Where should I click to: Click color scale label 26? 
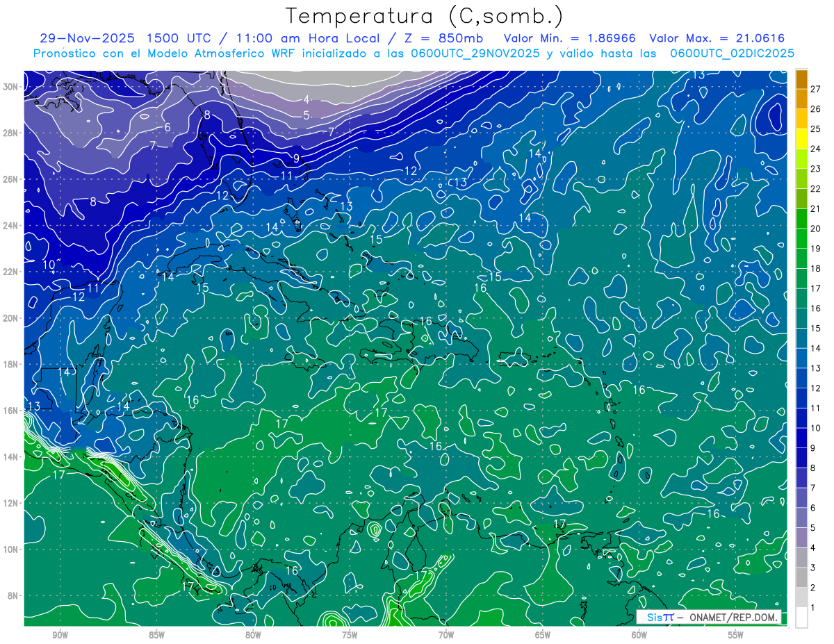(x=816, y=108)
